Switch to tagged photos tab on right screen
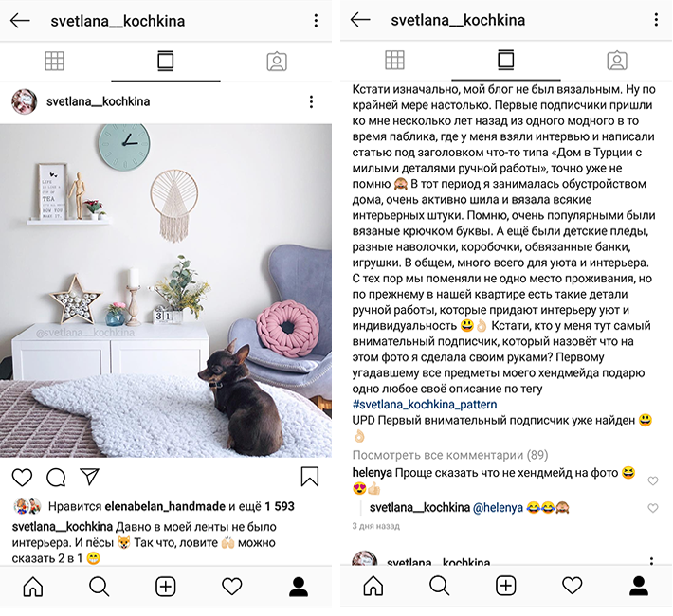Image resolution: width=673 pixels, height=616 pixels. pyautogui.click(x=617, y=60)
